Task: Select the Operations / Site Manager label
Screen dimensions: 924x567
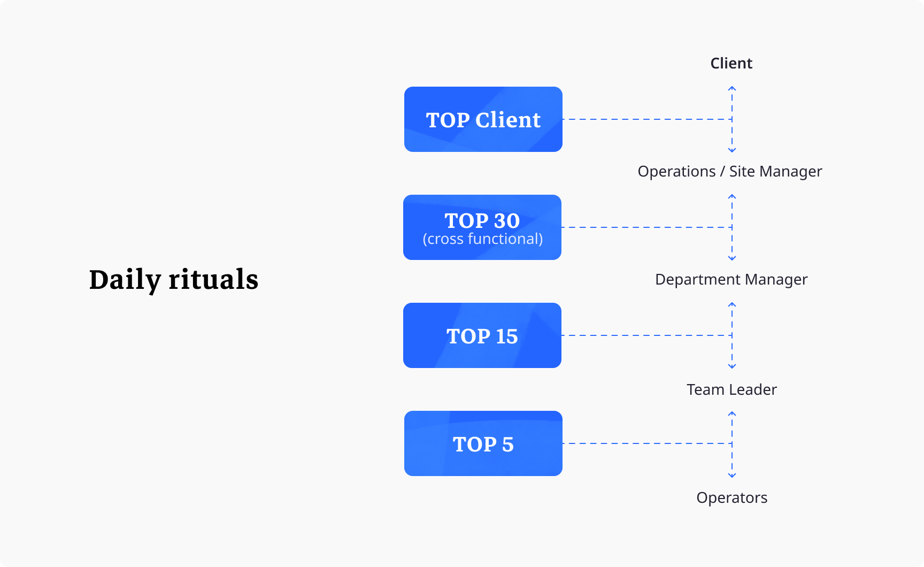Action: (x=730, y=171)
